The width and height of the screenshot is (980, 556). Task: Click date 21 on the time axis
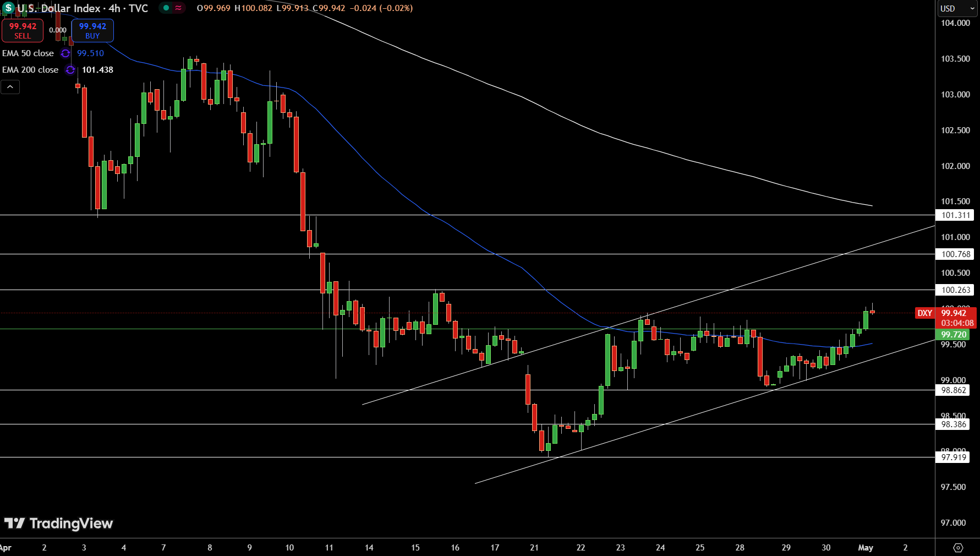534,548
